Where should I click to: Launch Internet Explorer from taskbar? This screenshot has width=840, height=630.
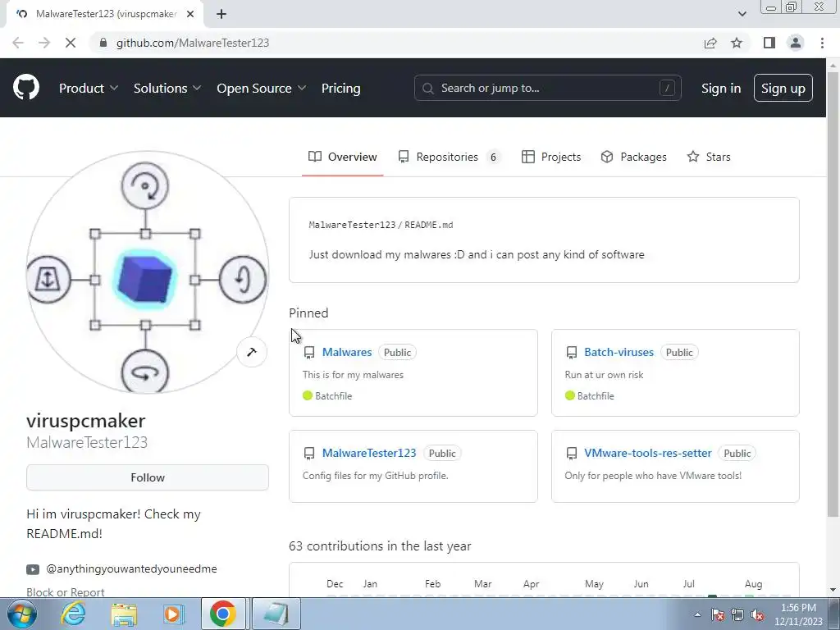73,614
